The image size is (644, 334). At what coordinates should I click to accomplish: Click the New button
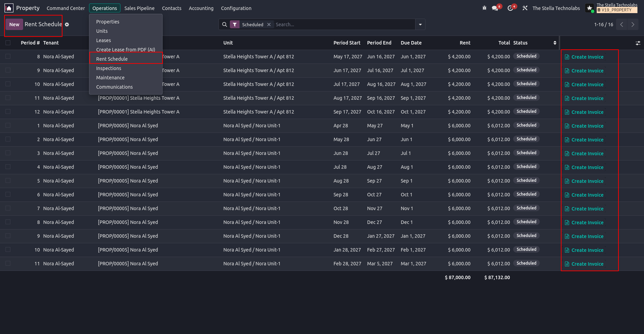(x=14, y=24)
